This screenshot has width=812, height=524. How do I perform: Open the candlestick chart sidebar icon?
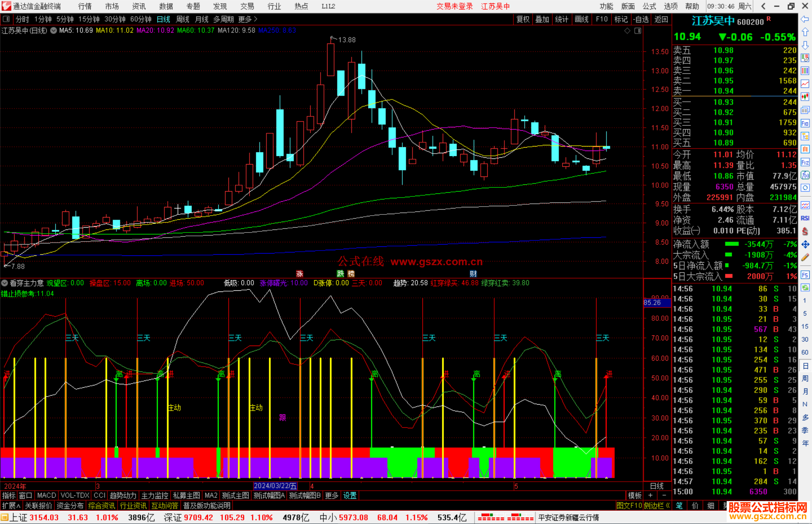[x=805, y=97]
